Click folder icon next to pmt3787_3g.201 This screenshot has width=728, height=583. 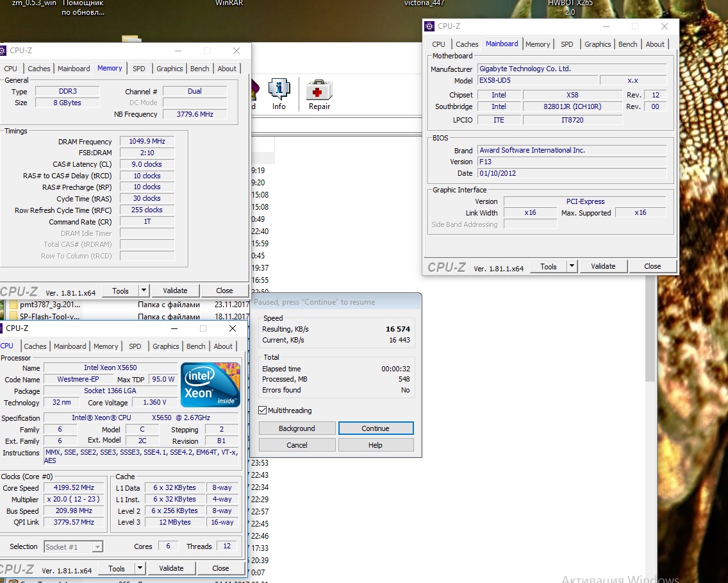(13, 305)
